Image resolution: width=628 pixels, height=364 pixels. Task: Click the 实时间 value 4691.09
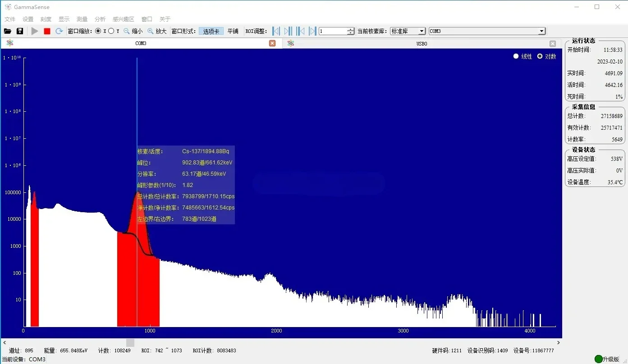614,73
